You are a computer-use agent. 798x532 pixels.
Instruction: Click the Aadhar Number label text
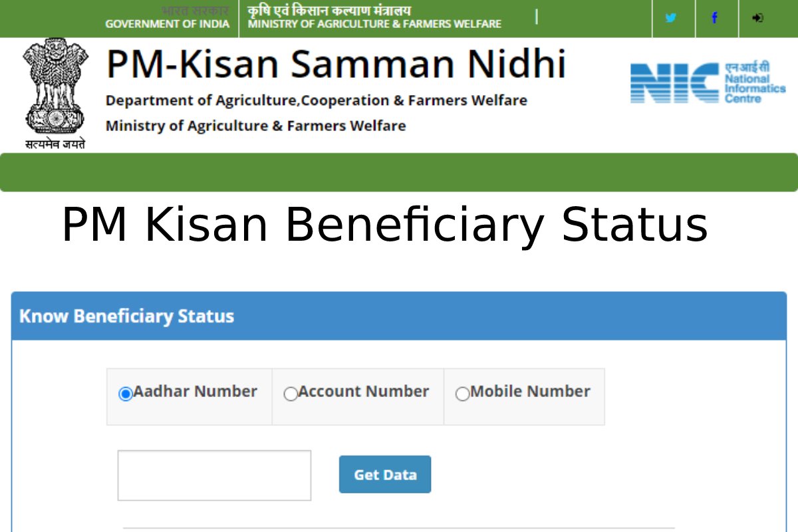coord(195,392)
